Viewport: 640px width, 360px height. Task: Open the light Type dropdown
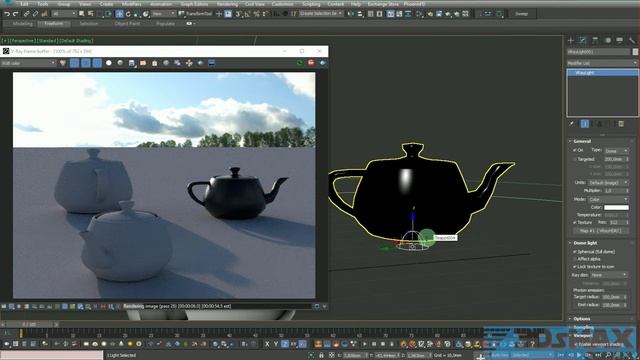(x=616, y=151)
